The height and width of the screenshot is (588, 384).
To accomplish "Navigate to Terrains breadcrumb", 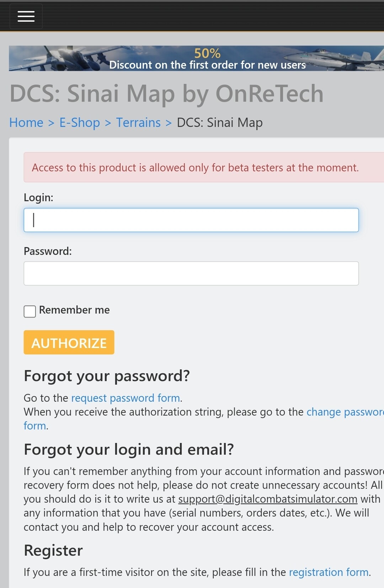I will 138,123.
